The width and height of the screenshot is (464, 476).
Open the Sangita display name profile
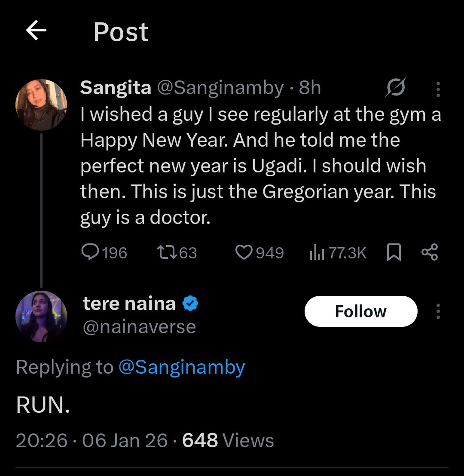point(116,87)
